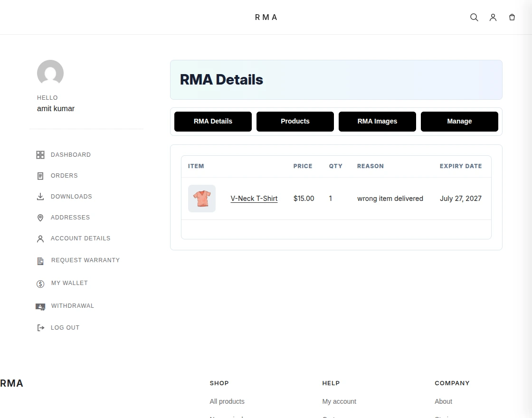
Task: Open My account footer link
Action: click(x=339, y=401)
